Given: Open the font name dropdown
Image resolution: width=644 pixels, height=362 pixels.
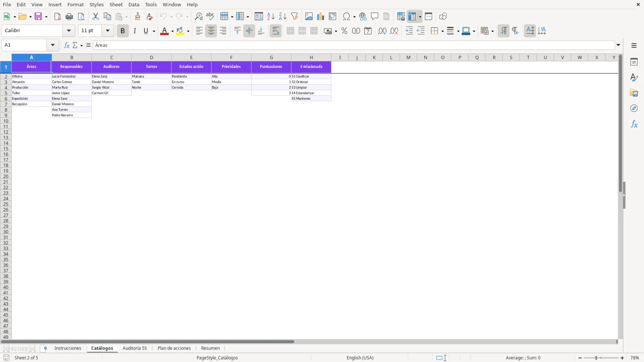Looking at the screenshot, I should (69, 31).
